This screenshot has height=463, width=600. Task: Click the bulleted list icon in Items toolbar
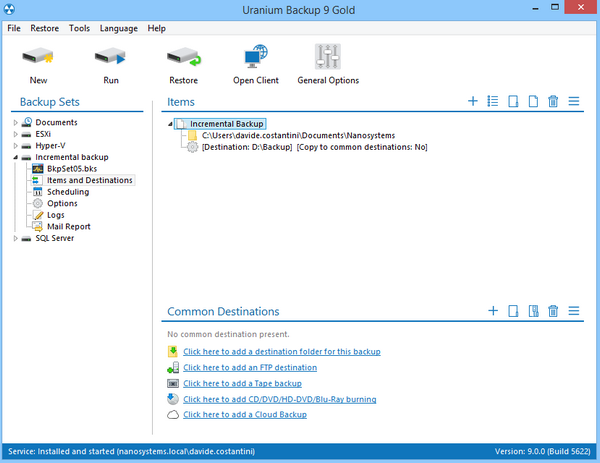pyautogui.click(x=493, y=101)
